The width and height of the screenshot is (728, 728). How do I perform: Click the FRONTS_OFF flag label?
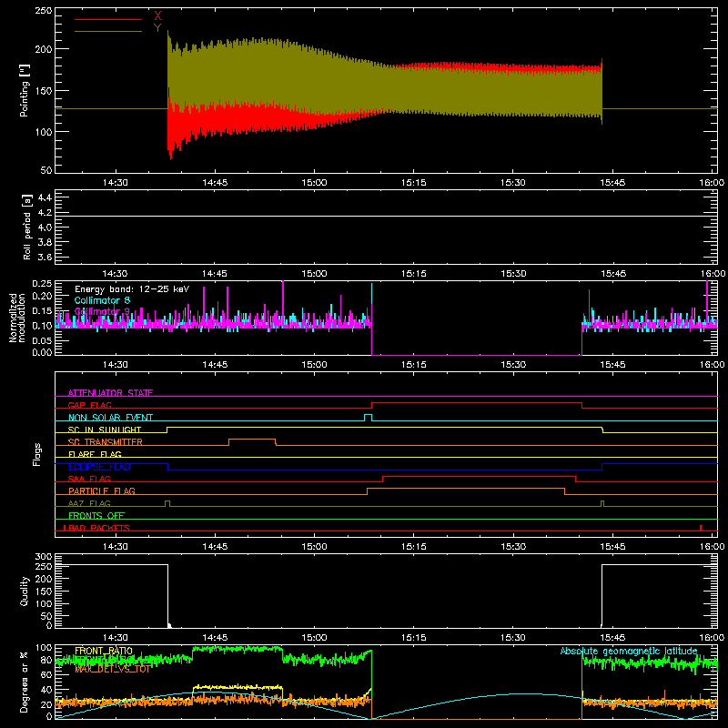tap(96, 515)
